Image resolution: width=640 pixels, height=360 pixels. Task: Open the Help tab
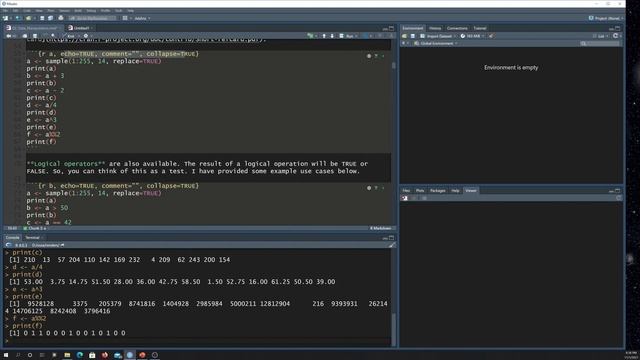coord(455,191)
